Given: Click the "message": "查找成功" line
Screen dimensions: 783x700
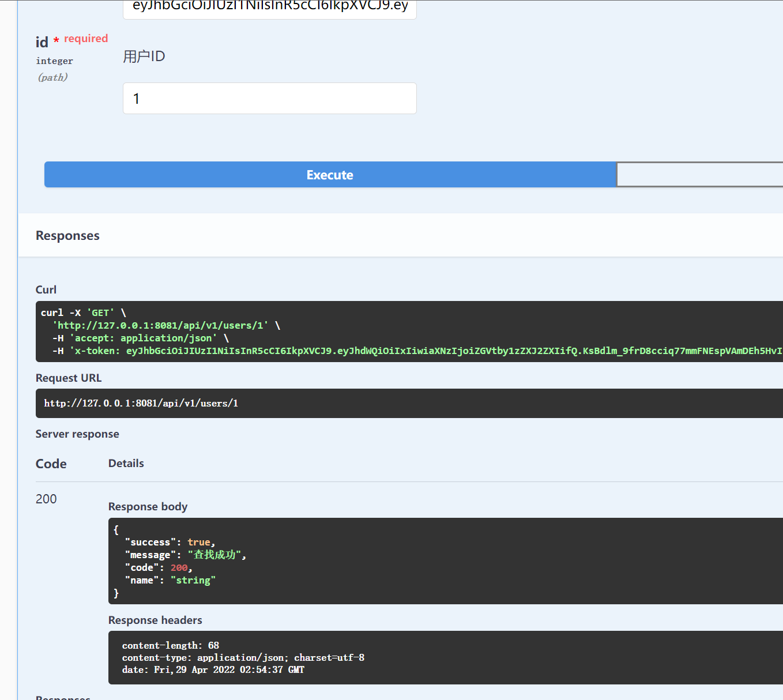Looking at the screenshot, I should click(186, 555).
